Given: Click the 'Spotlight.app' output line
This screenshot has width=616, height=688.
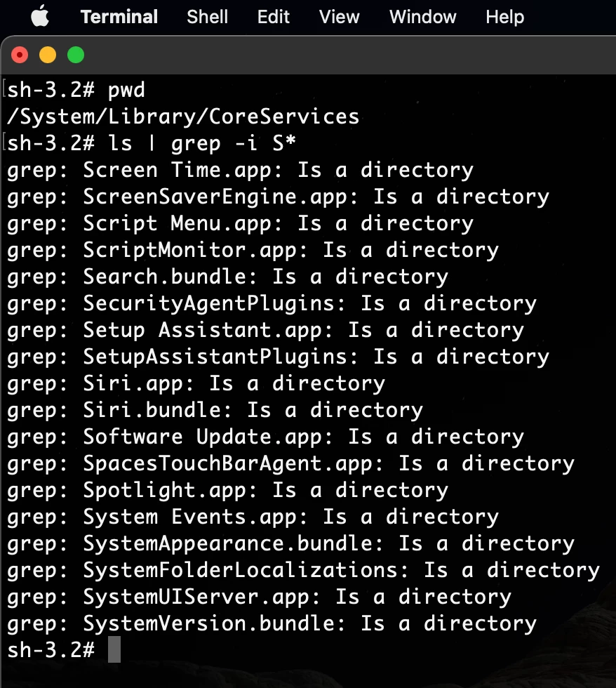Looking at the screenshot, I should coord(228,491).
